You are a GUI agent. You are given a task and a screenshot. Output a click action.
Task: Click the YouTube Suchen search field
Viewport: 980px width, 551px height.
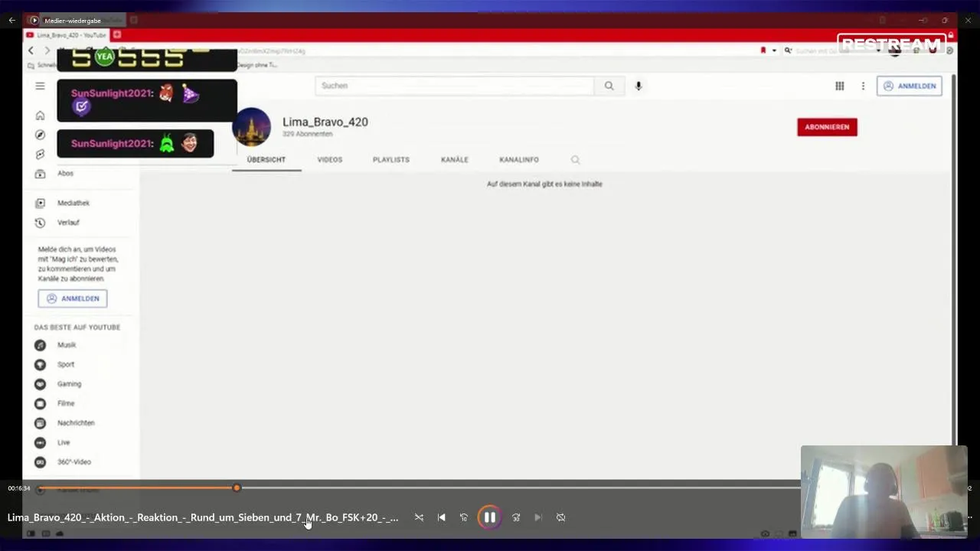click(454, 86)
